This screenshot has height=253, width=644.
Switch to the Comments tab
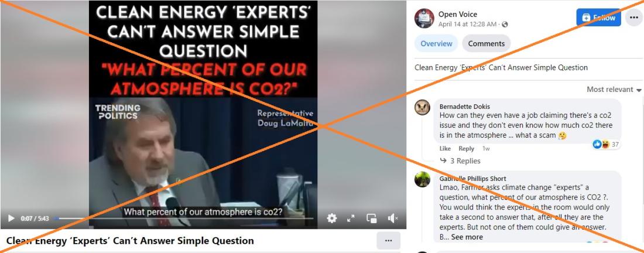click(487, 43)
